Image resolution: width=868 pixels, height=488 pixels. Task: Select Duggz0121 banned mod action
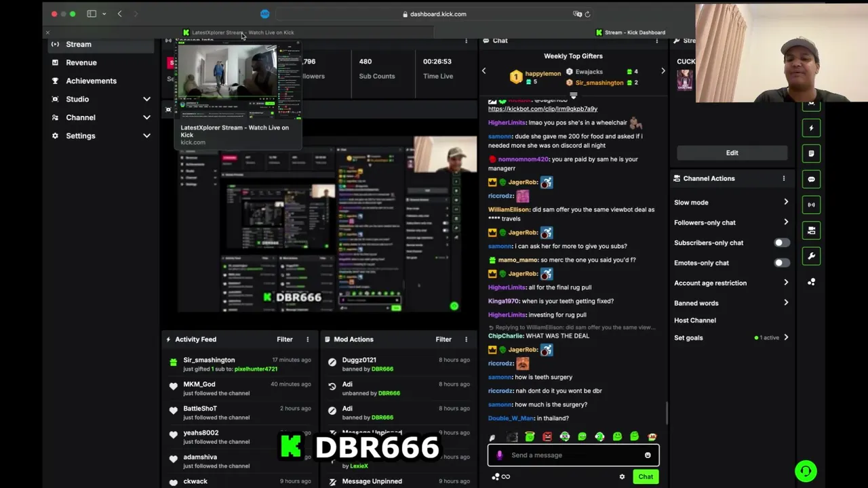click(x=399, y=364)
